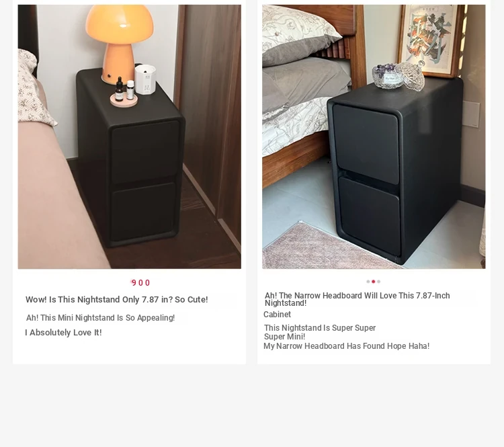This screenshot has height=447, width=504.
Task: Click the white cup on left nightstand
Action: [x=145, y=79]
